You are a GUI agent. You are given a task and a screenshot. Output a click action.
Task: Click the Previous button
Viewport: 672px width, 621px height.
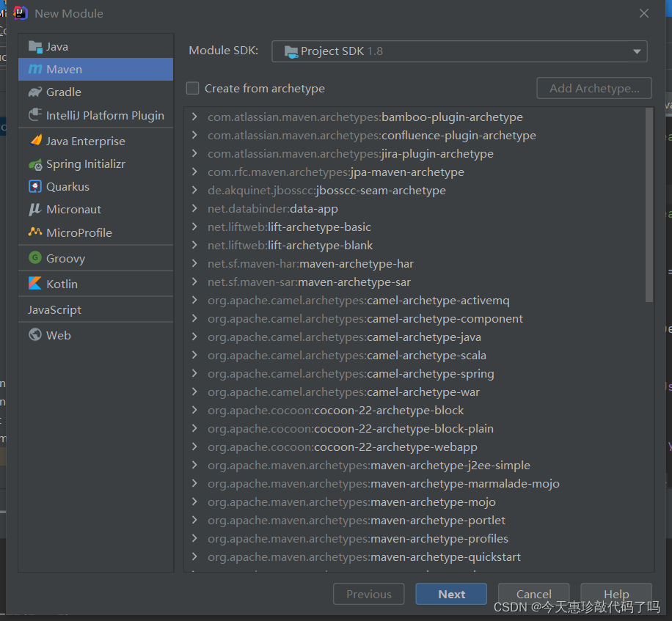point(368,594)
